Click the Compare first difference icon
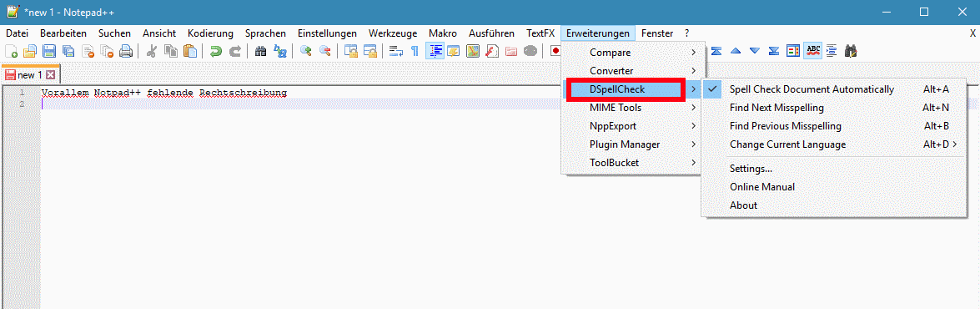980x309 pixels. point(716,51)
